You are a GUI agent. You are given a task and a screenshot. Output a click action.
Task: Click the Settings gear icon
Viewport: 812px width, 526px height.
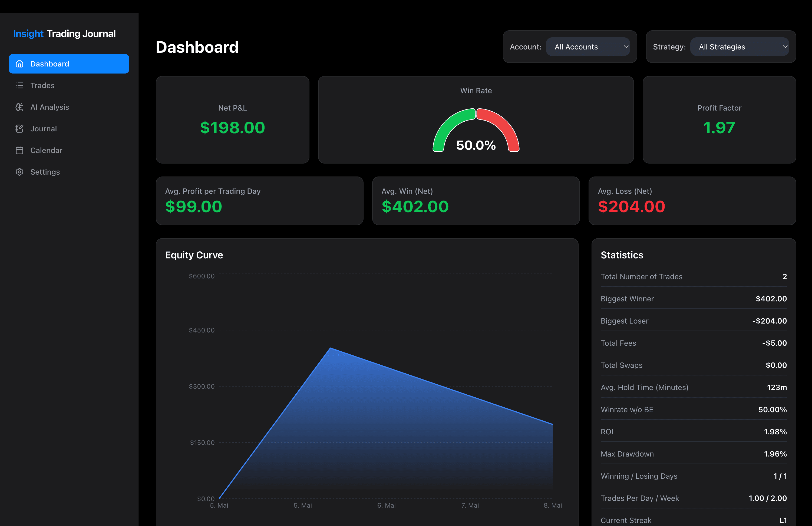(19, 172)
